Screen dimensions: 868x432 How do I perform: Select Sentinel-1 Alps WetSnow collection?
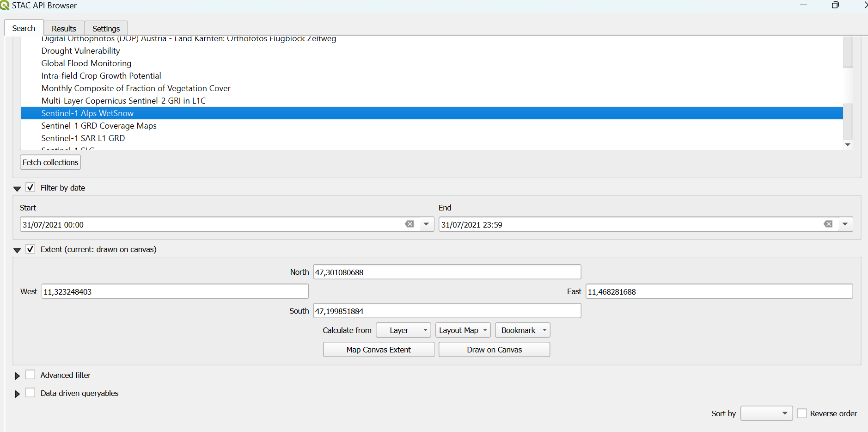click(x=432, y=113)
